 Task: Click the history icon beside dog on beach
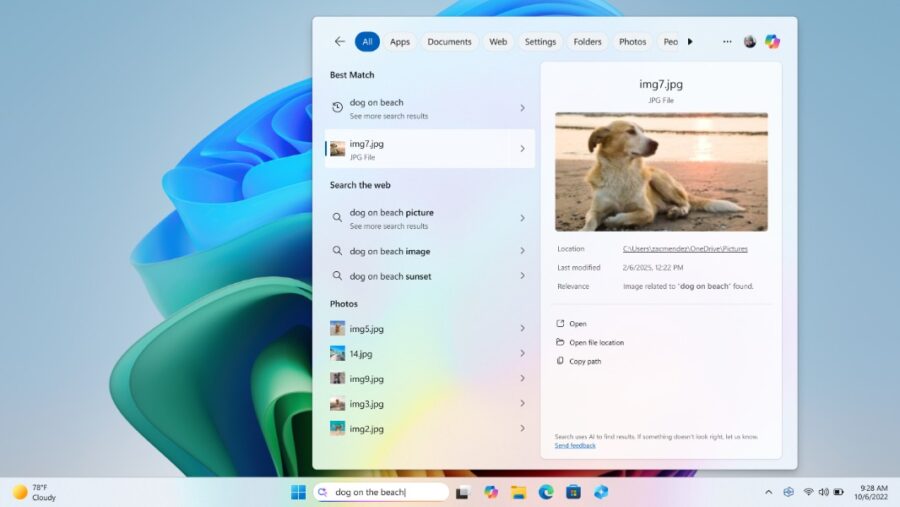[x=338, y=107]
